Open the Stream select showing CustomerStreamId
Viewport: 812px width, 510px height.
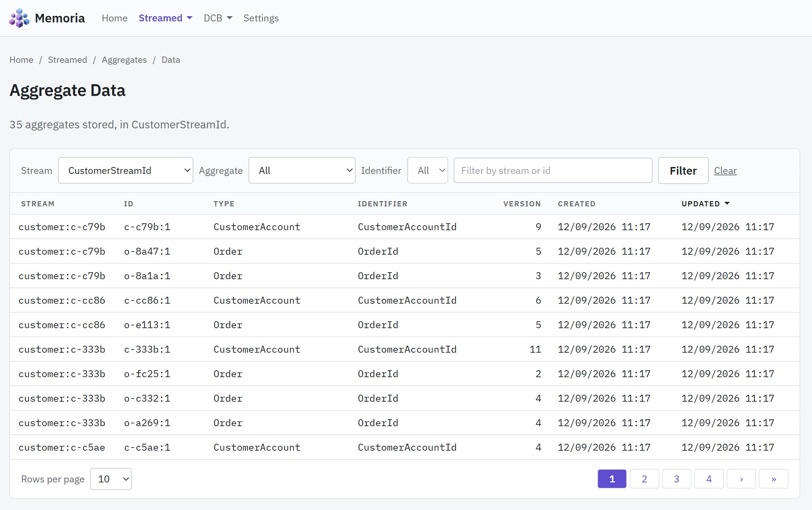point(126,170)
